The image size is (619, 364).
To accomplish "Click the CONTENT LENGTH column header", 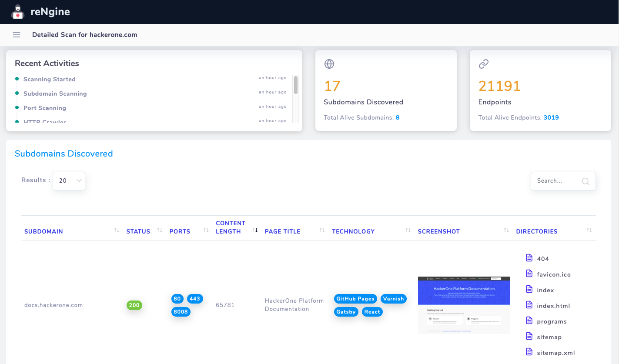I will point(231,227).
